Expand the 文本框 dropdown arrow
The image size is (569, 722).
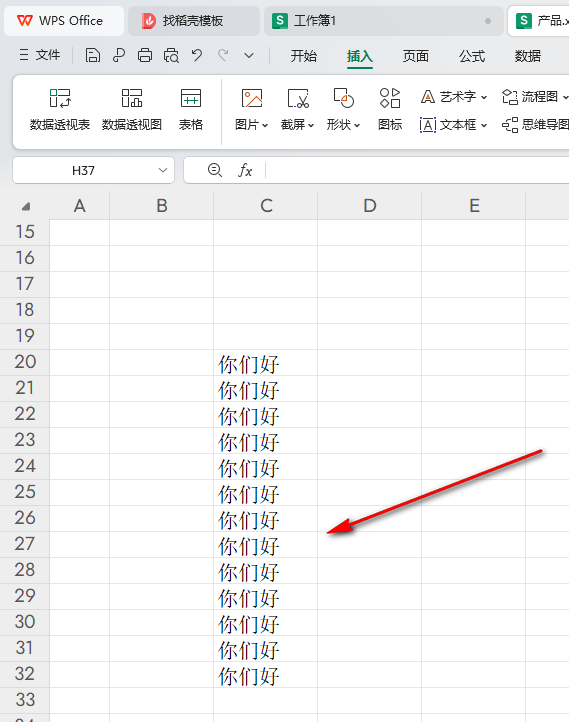pyautogui.click(x=484, y=125)
